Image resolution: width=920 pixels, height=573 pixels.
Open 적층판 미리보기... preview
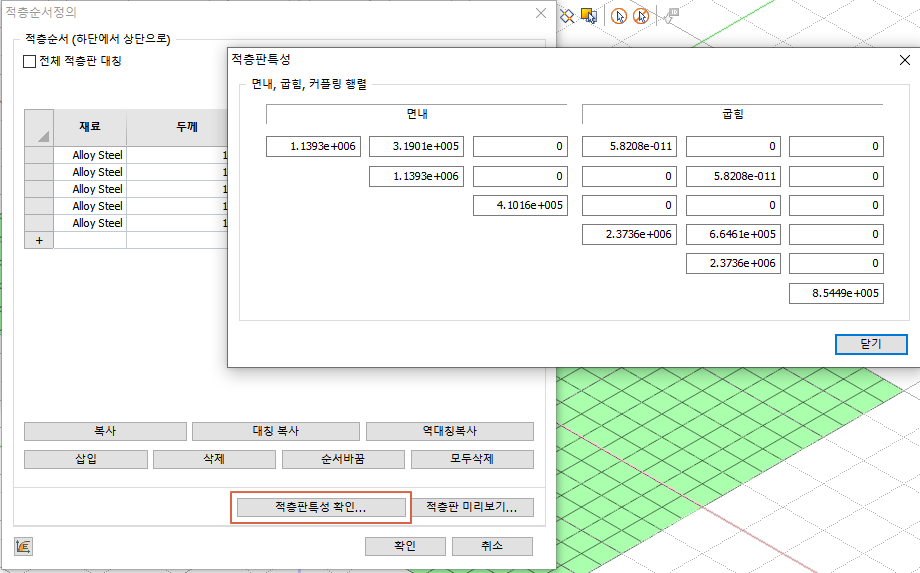(472, 507)
